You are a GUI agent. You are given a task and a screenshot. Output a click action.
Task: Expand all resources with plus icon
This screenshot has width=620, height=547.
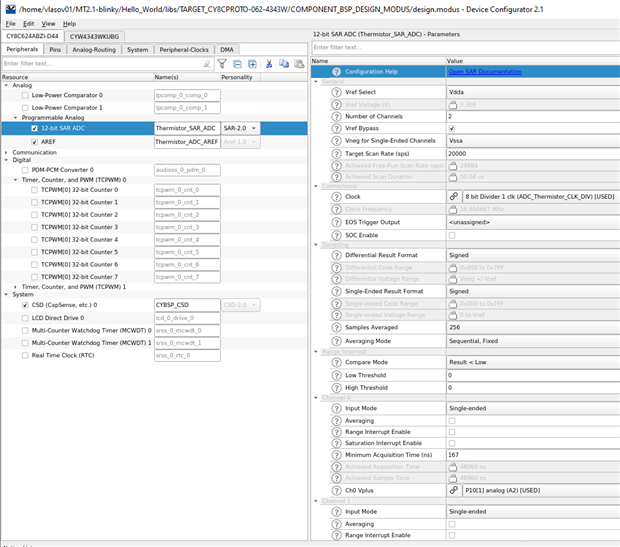[252, 64]
